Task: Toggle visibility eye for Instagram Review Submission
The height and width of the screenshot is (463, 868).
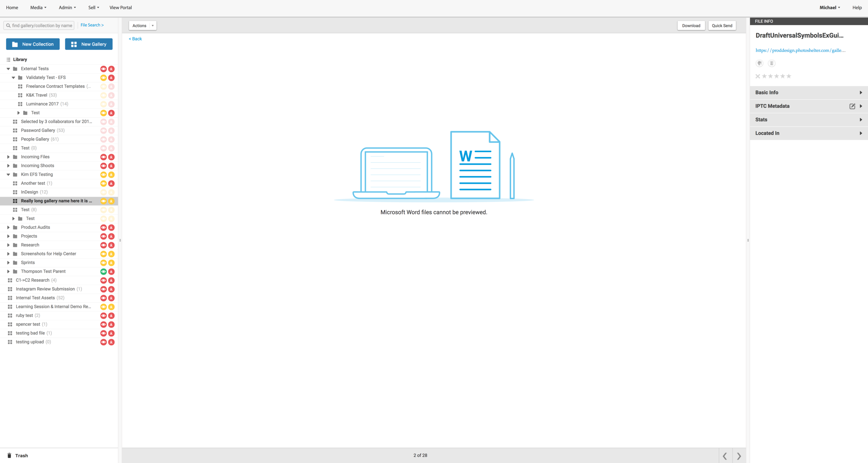Action: [103, 289]
